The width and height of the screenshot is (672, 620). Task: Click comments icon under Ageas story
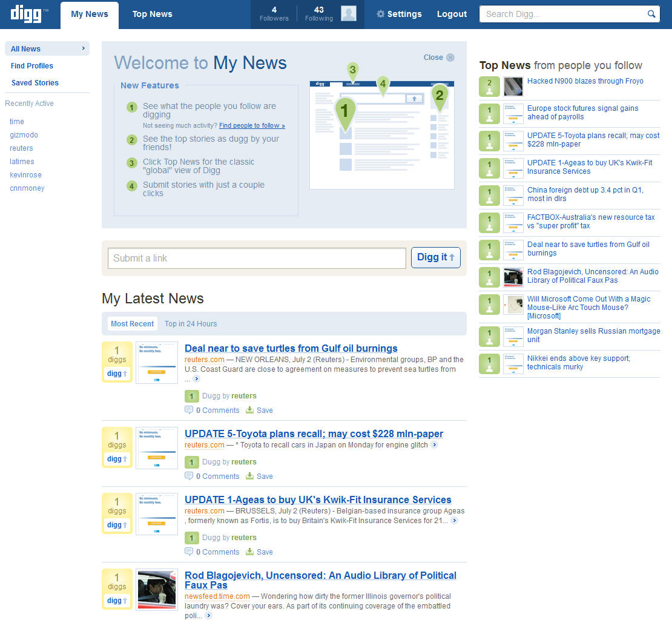coord(188,552)
